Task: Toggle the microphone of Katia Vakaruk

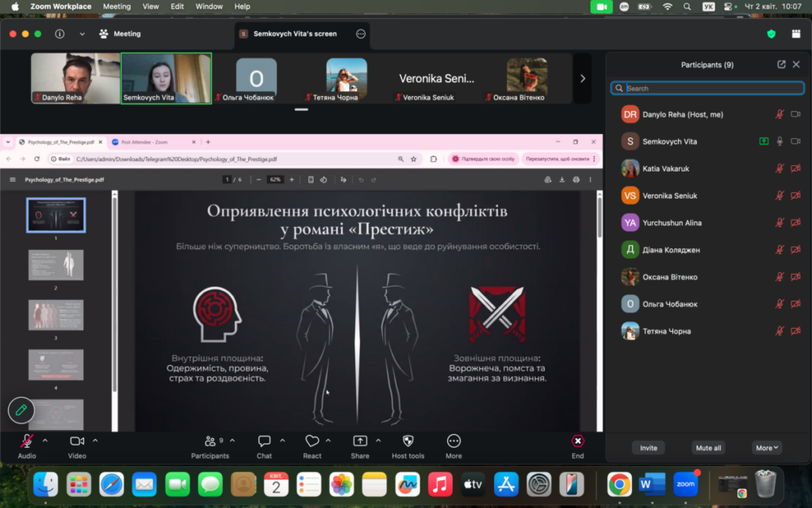Action: click(779, 168)
